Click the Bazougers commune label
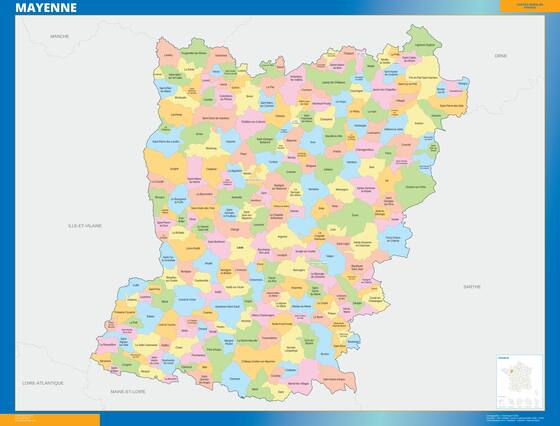This screenshot has height=426, width=560. coord(299,270)
